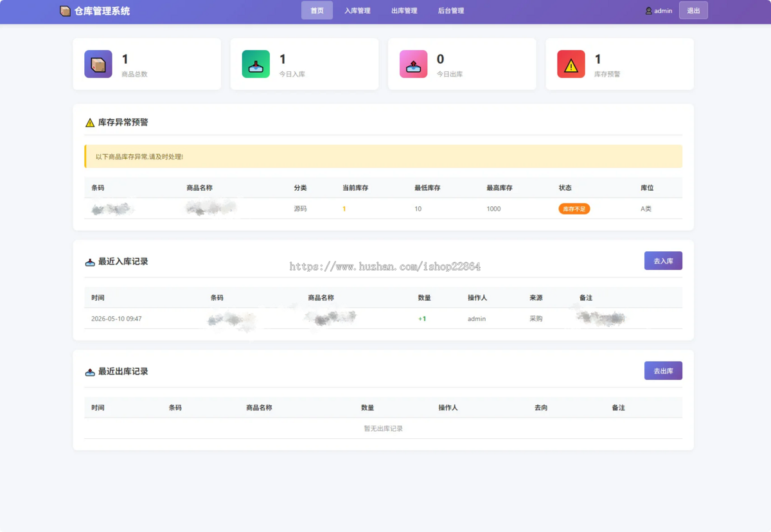The image size is (771, 532).
Task: Click the admin user avatar icon
Action: [649, 11]
